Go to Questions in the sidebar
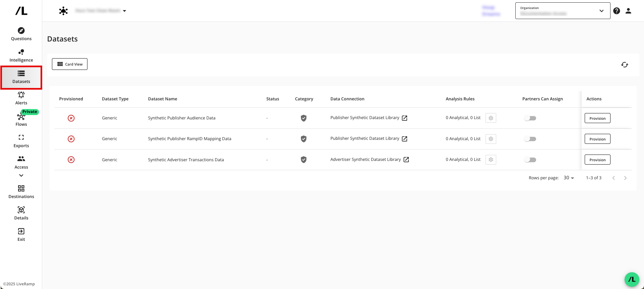The height and width of the screenshot is (289, 644). pyautogui.click(x=21, y=34)
